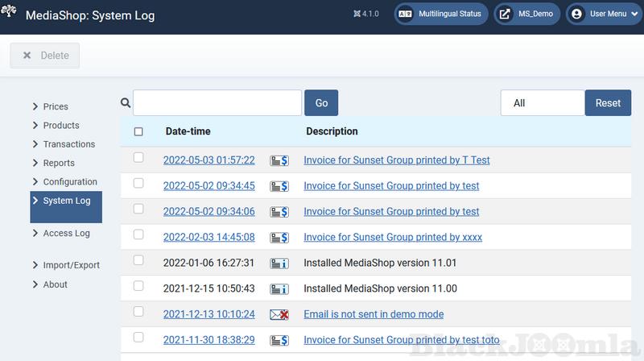This screenshot has height=361, width=644.
Task: Select checkbox for Email is not sent row
Action: tap(138, 312)
